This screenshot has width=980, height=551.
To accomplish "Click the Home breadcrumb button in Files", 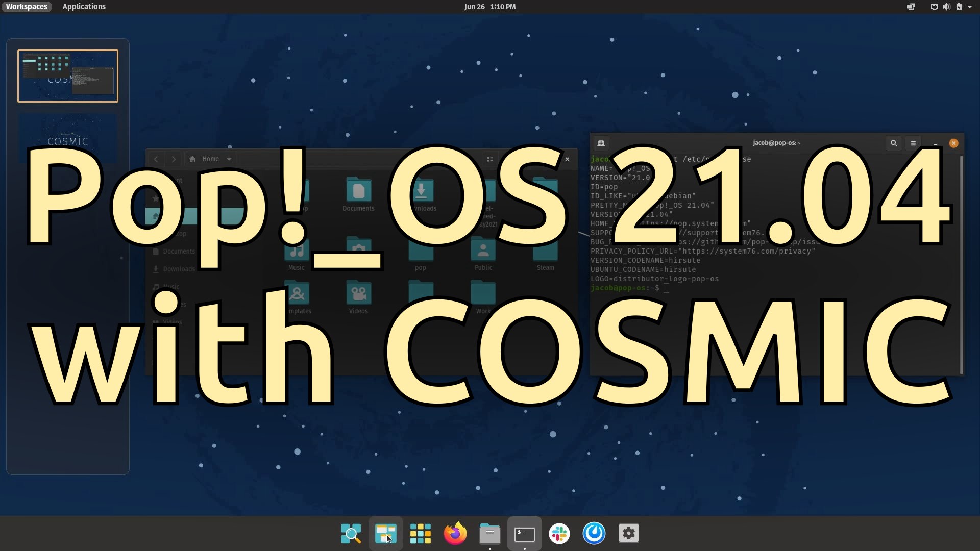I will click(205, 159).
